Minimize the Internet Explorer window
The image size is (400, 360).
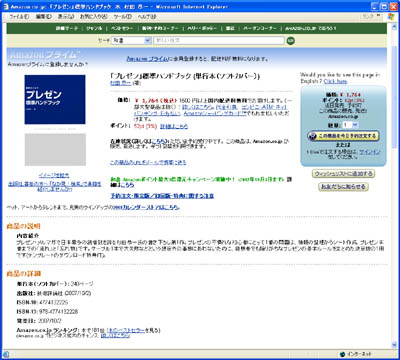(x=376, y=6)
